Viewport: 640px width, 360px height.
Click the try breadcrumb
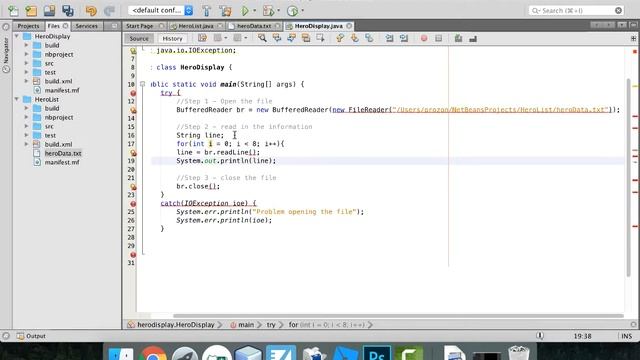pyautogui.click(x=271, y=325)
